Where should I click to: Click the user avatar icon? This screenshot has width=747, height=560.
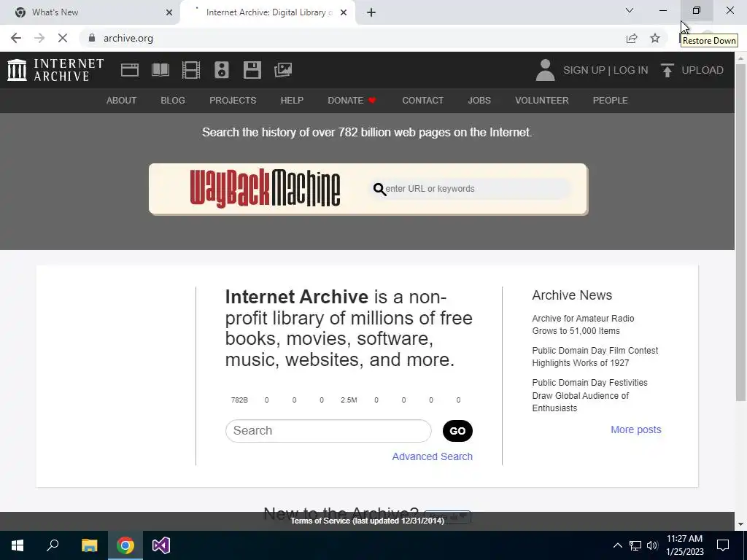[545, 70]
